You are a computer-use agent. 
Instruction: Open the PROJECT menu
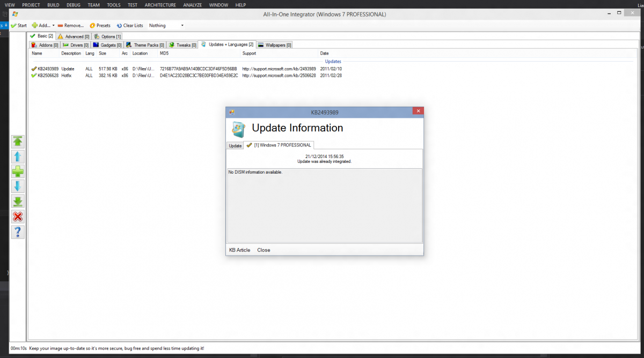pos(31,5)
